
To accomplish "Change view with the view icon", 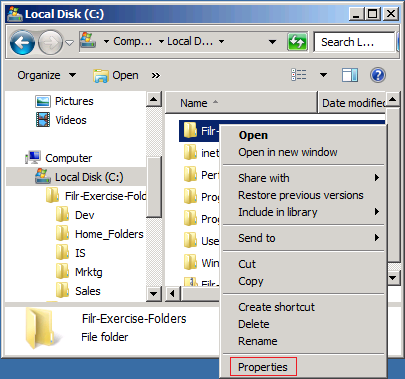I will pos(299,75).
